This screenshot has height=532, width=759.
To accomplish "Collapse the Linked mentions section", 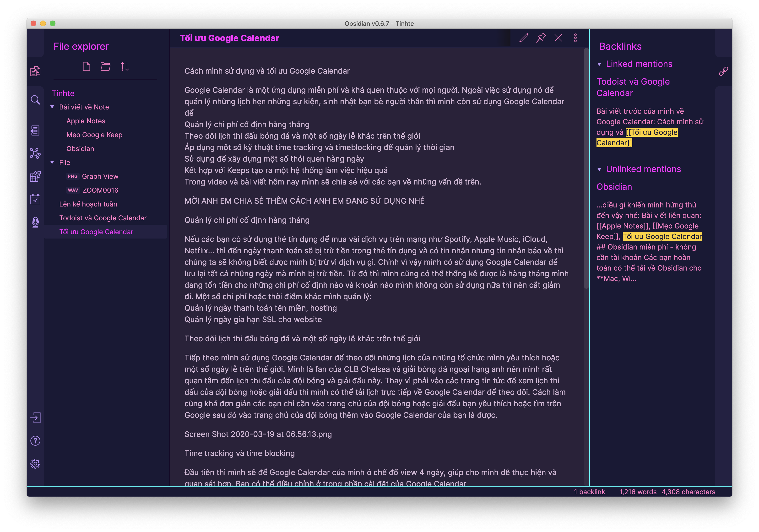I will pos(599,64).
